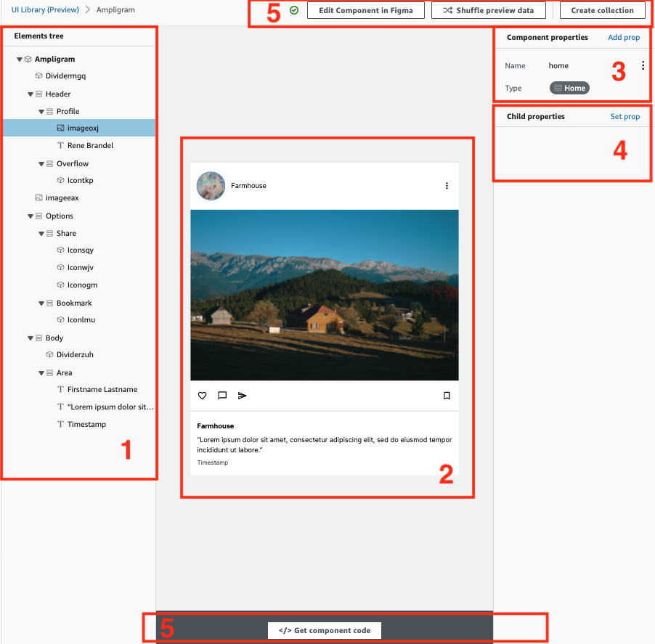Click the Create collection button
Viewport: 655px width, 644px height.
pos(602,10)
